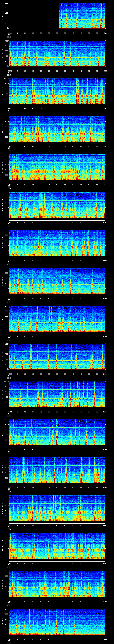Select the spectrogram panel starting at 4:08:00
This screenshot has height=644, width=114.
tap(57, 167)
